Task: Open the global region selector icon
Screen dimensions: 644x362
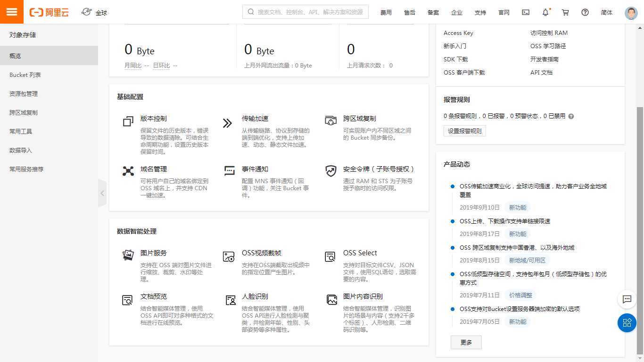Action: pyautogui.click(x=86, y=12)
